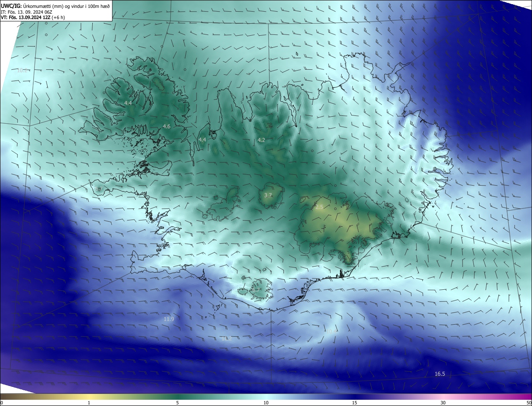Click the '5' tick label on the color scale
Screen dimensions: 532x406
[x=177, y=403]
